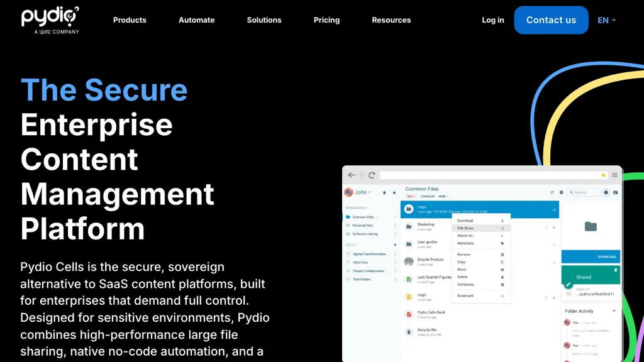Select Software catalog workspace
The image size is (644, 362).
365,234
